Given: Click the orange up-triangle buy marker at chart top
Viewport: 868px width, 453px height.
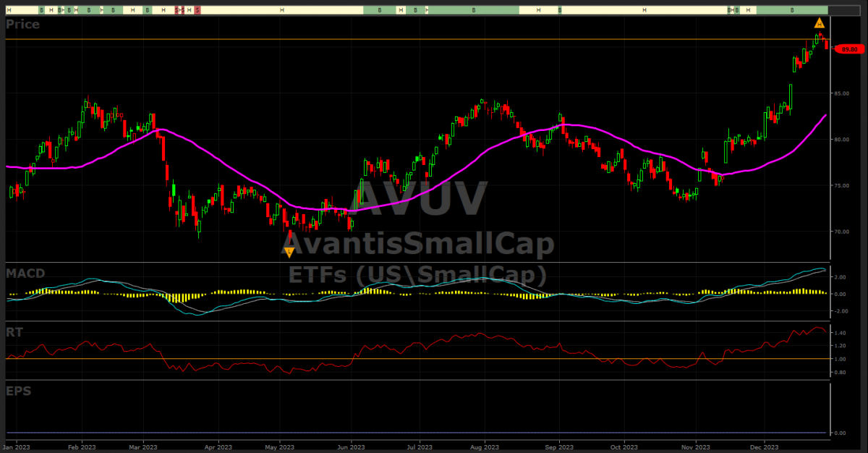Looking at the screenshot, I should 820,22.
